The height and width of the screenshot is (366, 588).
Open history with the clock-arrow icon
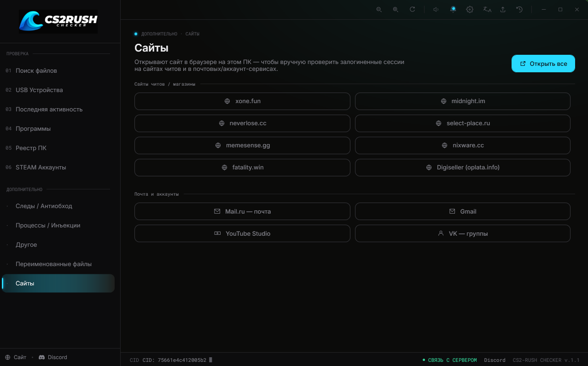[x=519, y=9]
